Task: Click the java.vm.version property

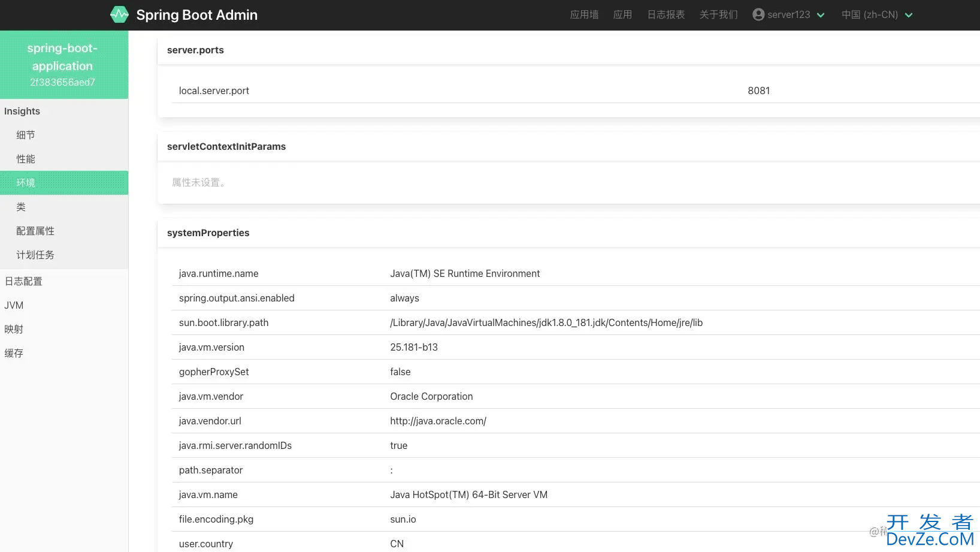Action: (211, 347)
